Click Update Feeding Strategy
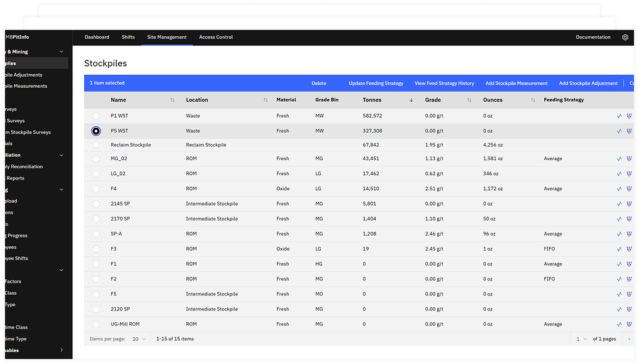Viewport: 639px width, 364px height. 376,83
